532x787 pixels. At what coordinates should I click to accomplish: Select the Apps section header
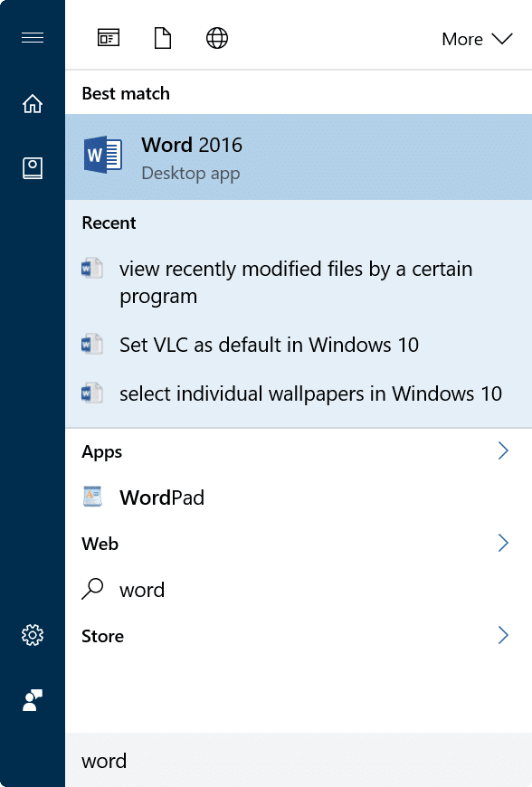pos(102,452)
